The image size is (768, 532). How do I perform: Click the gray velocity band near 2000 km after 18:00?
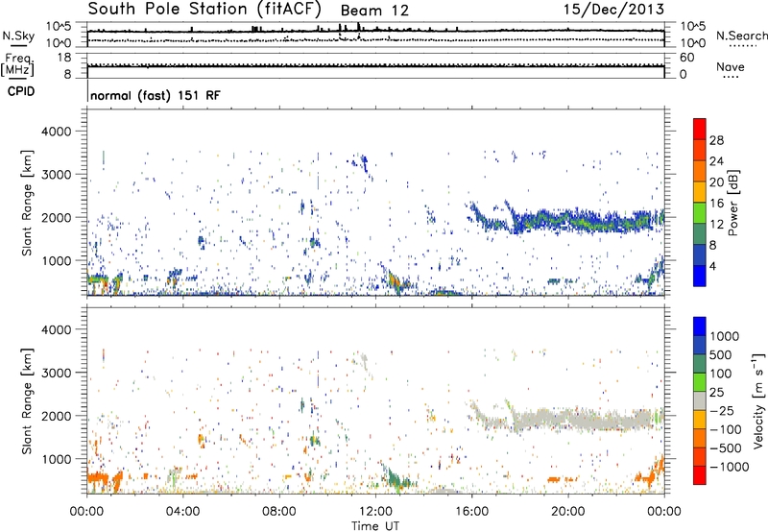(588, 420)
